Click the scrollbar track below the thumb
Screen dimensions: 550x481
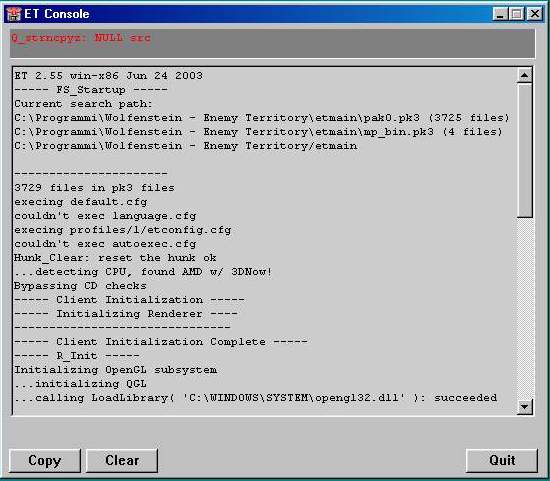pos(525,308)
